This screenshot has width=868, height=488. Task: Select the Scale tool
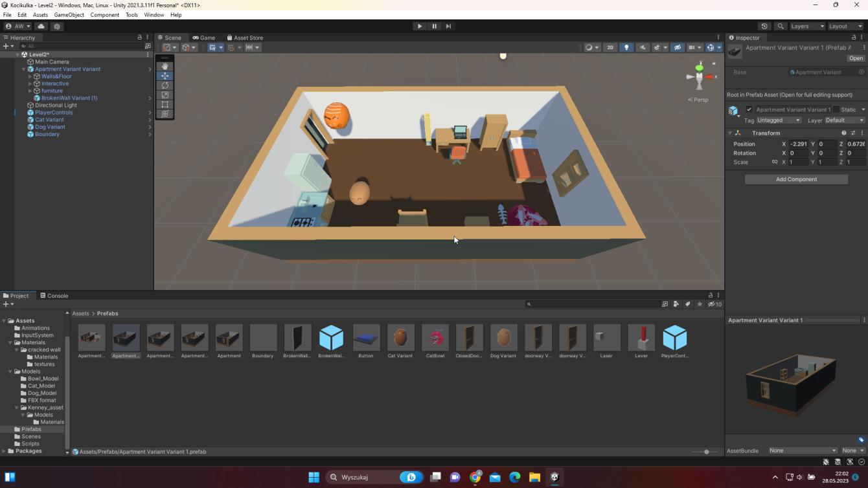pyautogui.click(x=165, y=95)
